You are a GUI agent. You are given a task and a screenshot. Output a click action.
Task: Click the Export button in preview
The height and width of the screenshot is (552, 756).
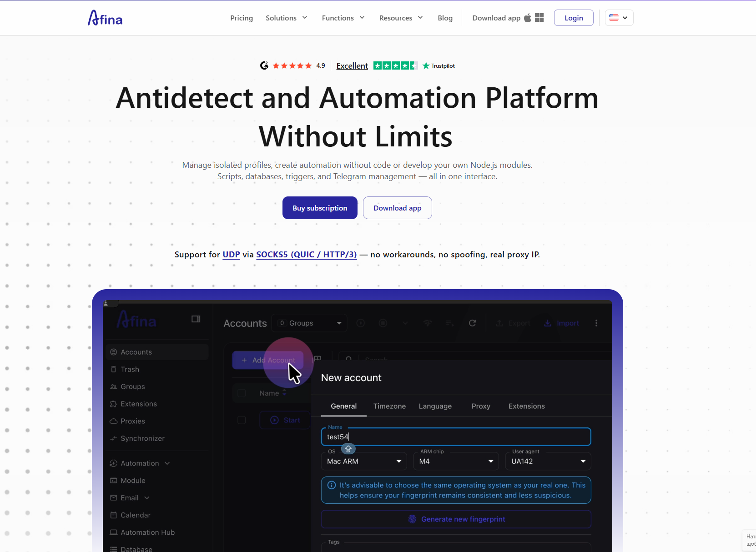click(x=513, y=323)
